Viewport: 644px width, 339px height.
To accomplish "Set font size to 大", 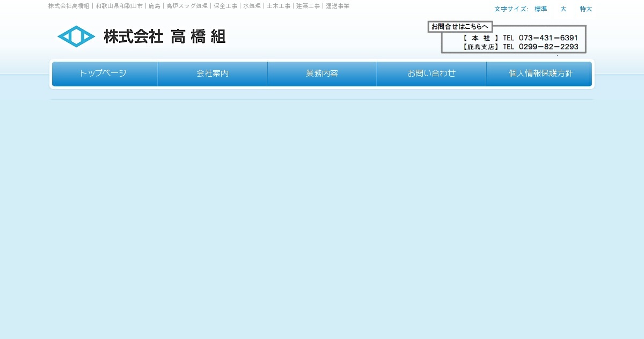I will click(563, 9).
